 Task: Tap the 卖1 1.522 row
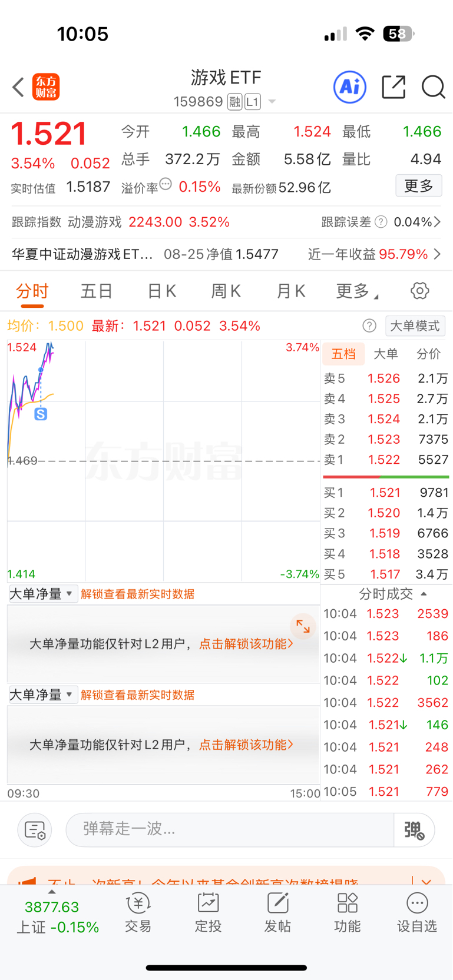click(386, 460)
